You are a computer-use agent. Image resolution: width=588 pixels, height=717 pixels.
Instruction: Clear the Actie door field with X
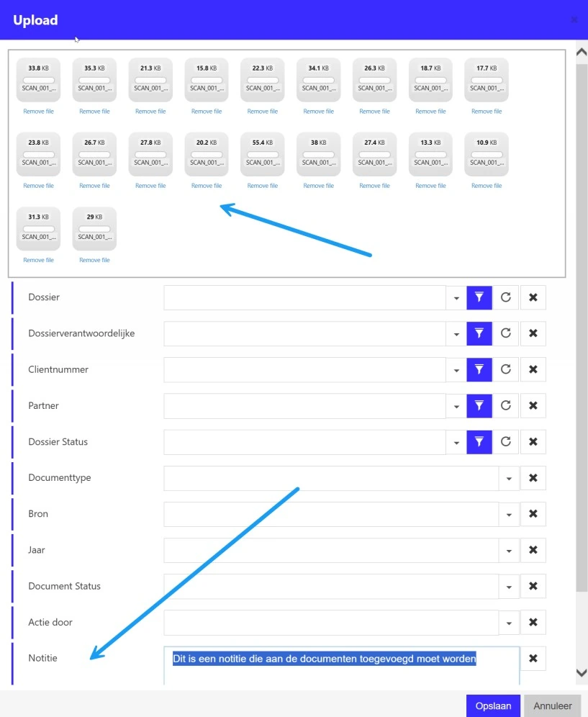(x=533, y=623)
